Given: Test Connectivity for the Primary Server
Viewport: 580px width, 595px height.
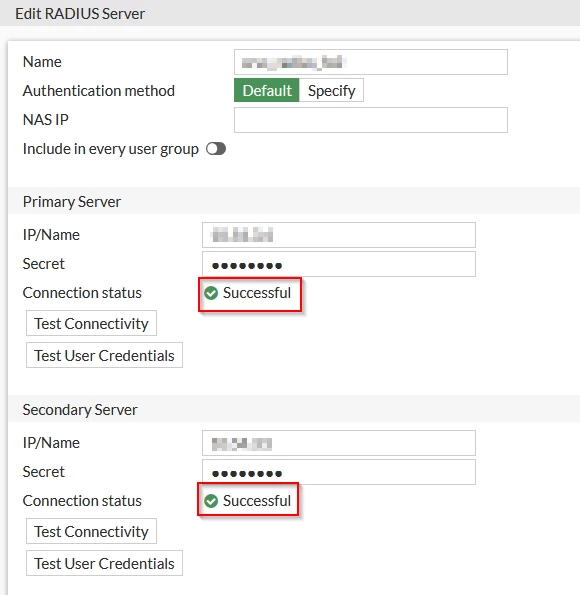Looking at the screenshot, I should (91, 323).
